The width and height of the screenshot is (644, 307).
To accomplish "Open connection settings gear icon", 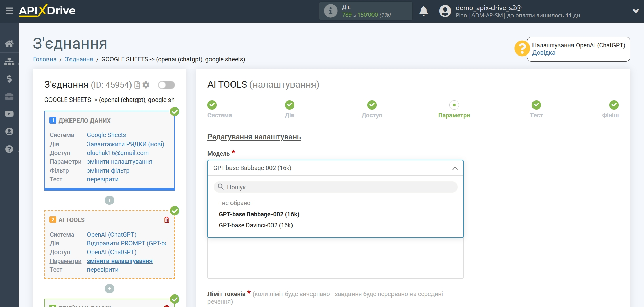I will (x=146, y=85).
